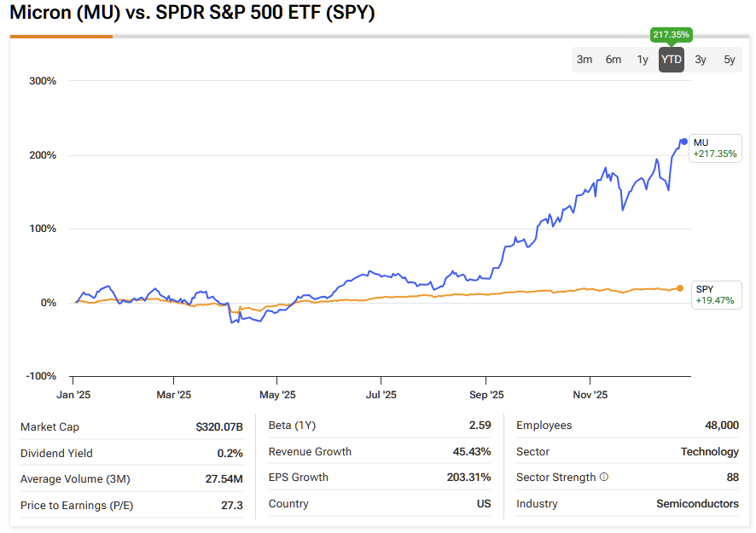Switch chart to 5y range

730,60
